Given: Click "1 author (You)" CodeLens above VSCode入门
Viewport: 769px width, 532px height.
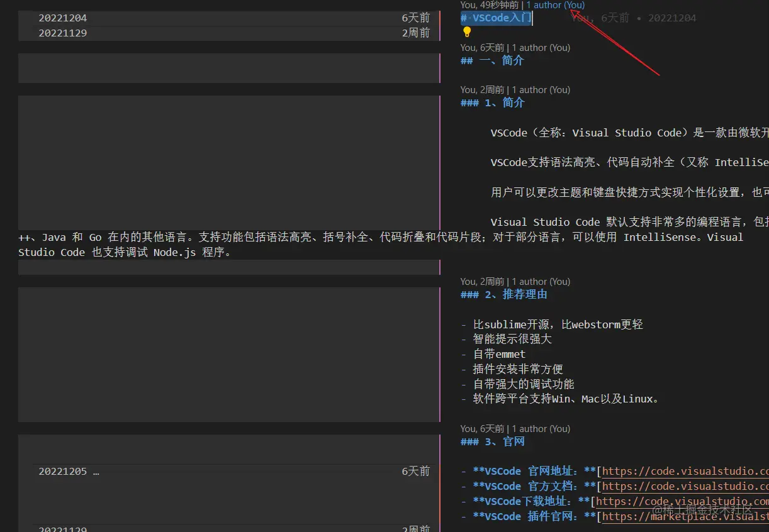Looking at the screenshot, I should pos(554,5).
